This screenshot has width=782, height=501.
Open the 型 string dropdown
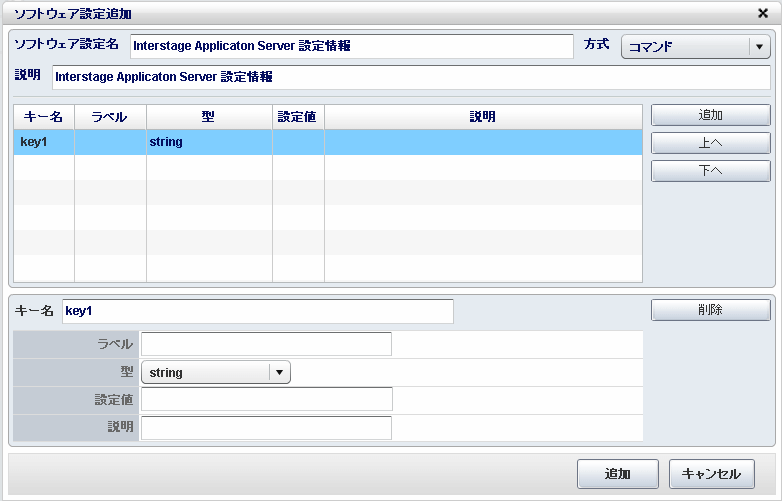pyautogui.click(x=216, y=372)
